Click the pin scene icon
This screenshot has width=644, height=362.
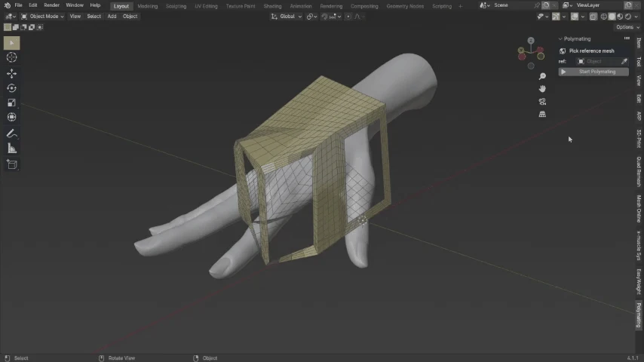[x=537, y=5]
